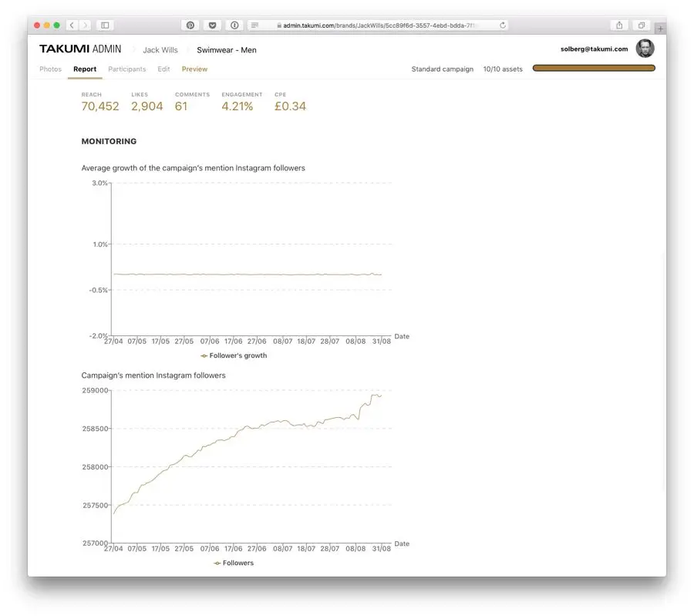Show all tabs overview button

[641, 25]
